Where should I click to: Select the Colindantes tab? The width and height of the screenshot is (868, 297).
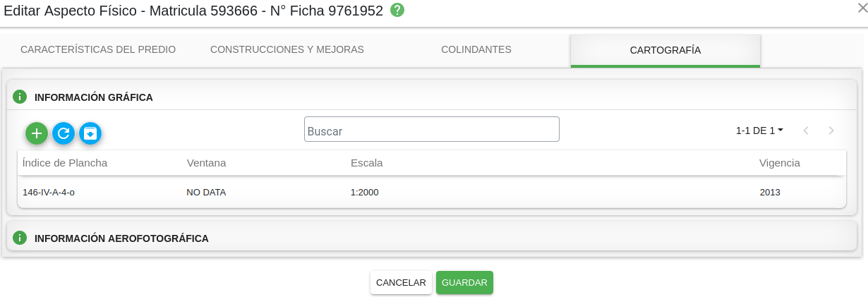476,50
